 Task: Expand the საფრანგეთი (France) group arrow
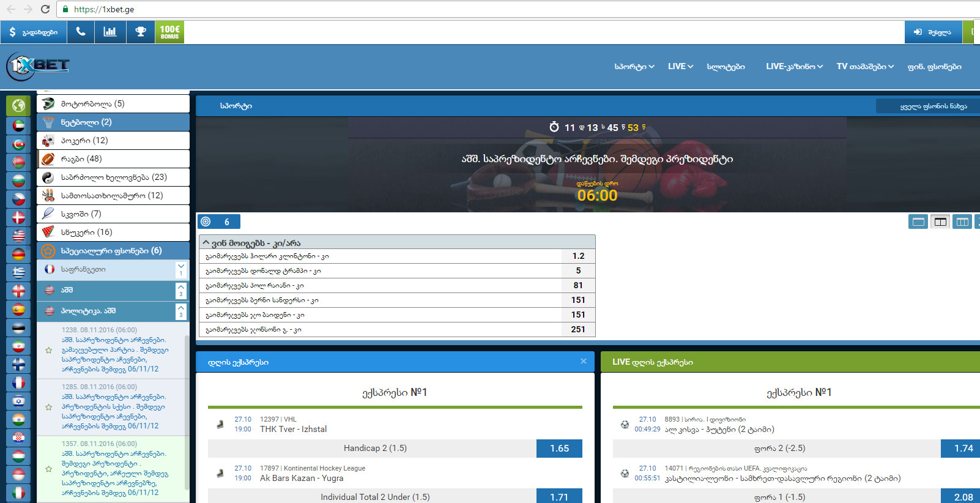(180, 269)
